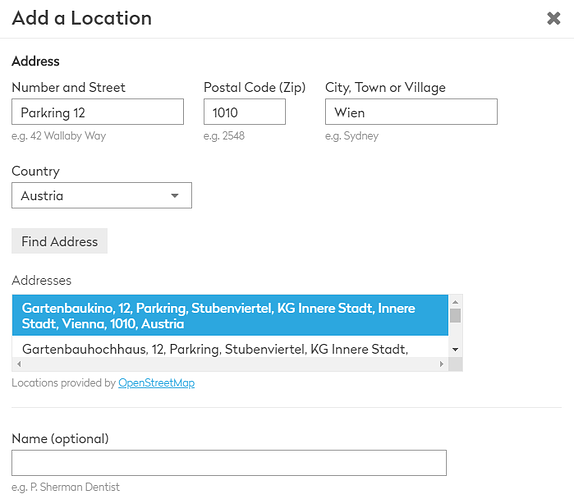The height and width of the screenshot is (499, 574).
Task: Click the City field containing Wien
Action: pyautogui.click(x=411, y=112)
